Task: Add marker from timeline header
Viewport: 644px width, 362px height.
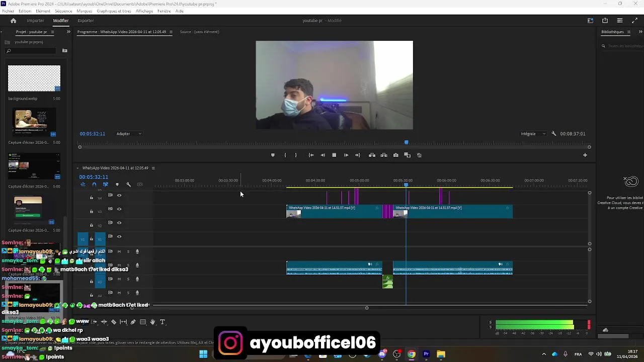Action: point(117,185)
